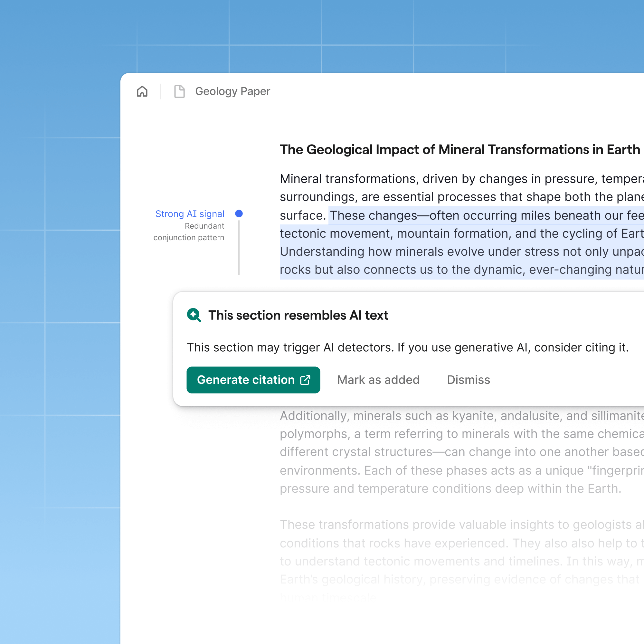This screenshot has width=644, height=644.
Task: Click the blue dot marker next to Strong AI signal
Action: click(x=239, y=214)
